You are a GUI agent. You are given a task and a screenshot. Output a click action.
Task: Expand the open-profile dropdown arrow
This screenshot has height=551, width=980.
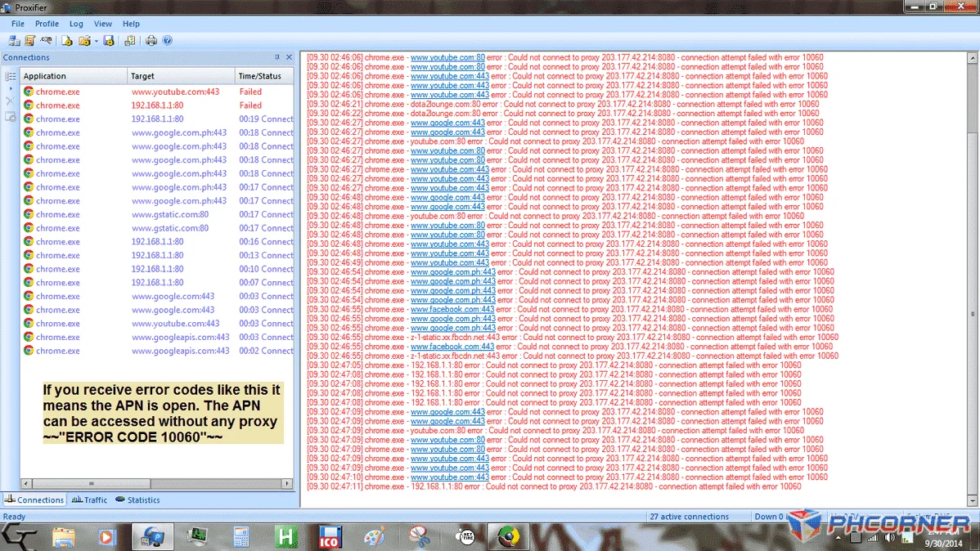click(97, 41)
